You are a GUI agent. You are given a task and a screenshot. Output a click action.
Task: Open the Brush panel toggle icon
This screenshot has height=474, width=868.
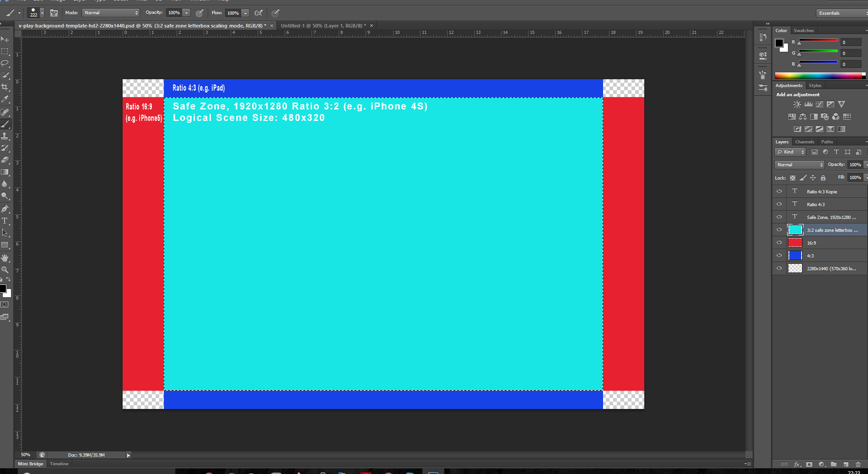click(x=54, y=13)
